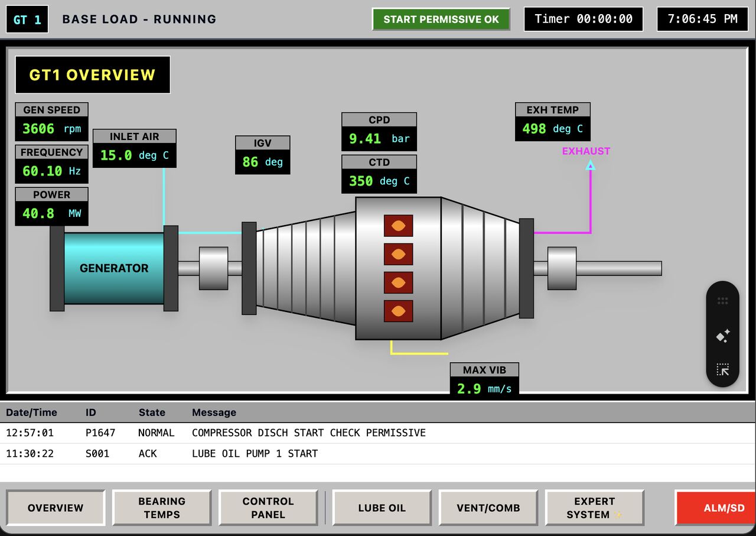Select the CPD 9.41 bar value

pos(379,139)
